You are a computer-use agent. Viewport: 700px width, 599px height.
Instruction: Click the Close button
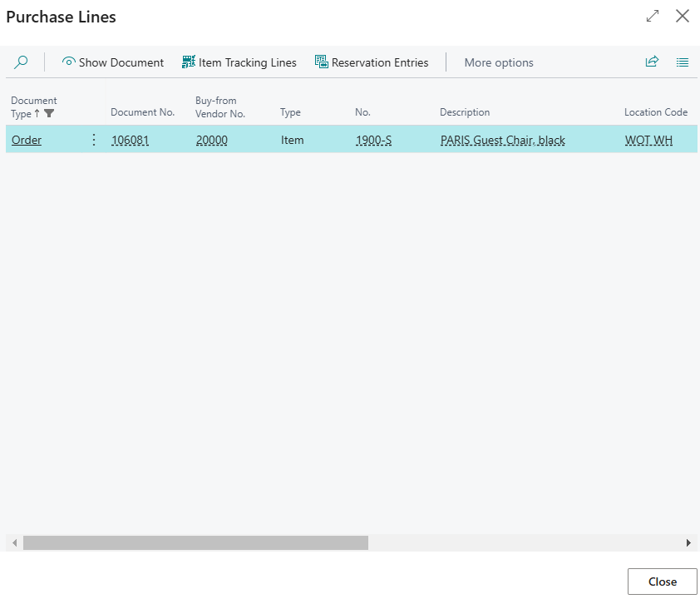click(662, 582)
